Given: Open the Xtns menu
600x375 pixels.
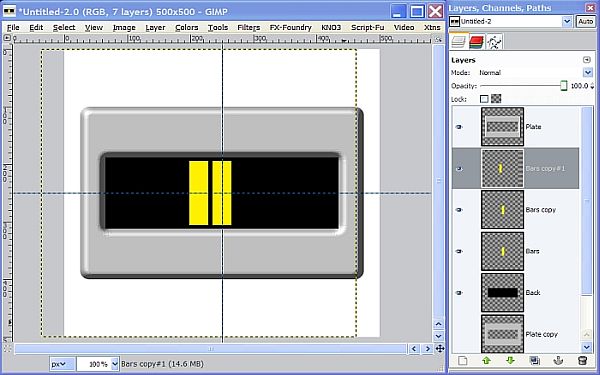Looking at the screenshot, I should 432,28.
